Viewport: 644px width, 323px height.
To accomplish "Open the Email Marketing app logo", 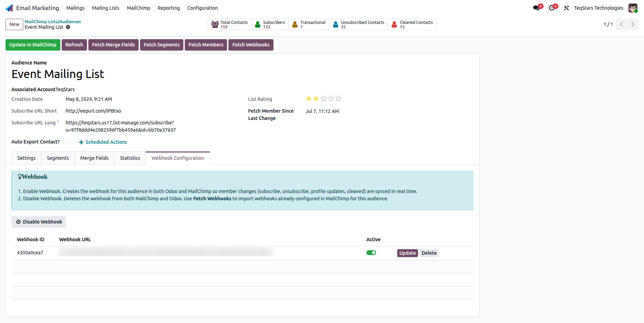I will coord(9,8).
